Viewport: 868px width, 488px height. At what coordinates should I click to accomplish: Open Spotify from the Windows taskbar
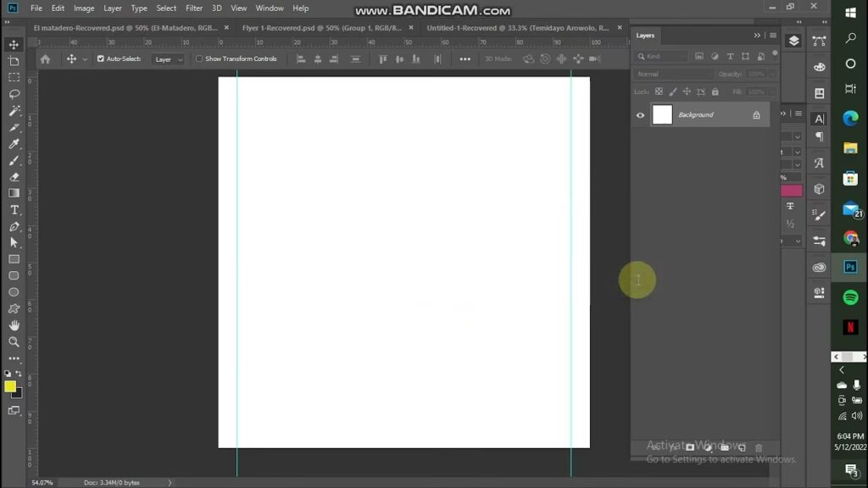point(850,297)
